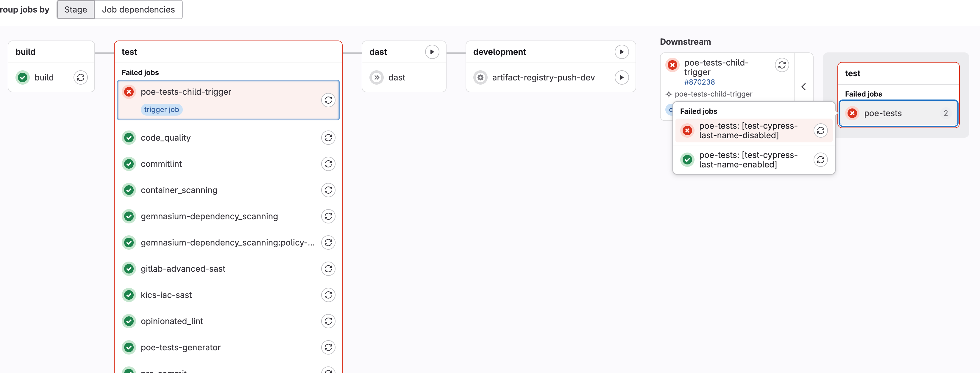Viewport: 980px width, 373px height.
Task: Open test-cypress-last-name-enabled job details
Action: [x=748, y=160]
